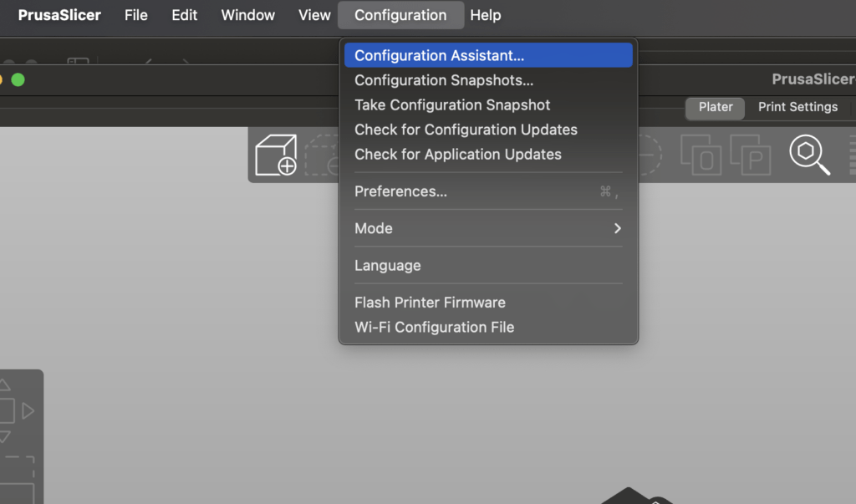Switch to the Plater tab
The height and width of the screenshot is (504, 856).
[x=716, y=107]
